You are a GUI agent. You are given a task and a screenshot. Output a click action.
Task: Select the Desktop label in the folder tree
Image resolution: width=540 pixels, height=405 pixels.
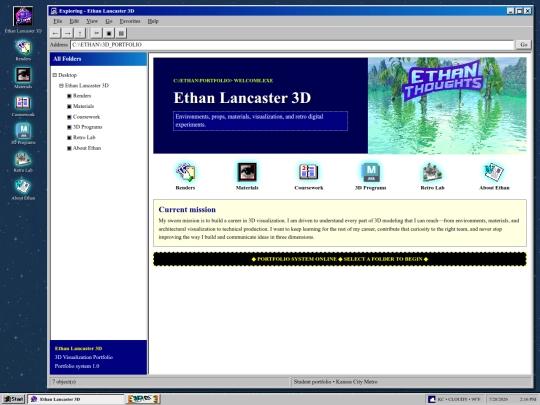pos(68,75)
